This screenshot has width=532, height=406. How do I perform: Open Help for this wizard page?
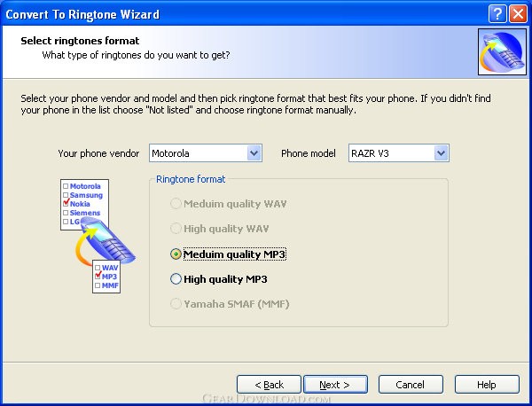click(x=487, y=385)
